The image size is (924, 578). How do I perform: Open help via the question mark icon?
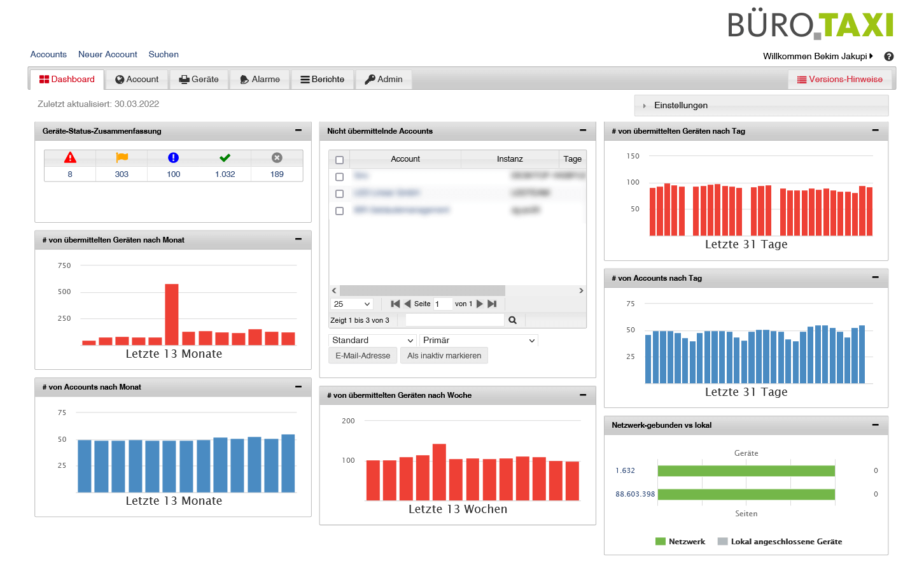[889, 56]
